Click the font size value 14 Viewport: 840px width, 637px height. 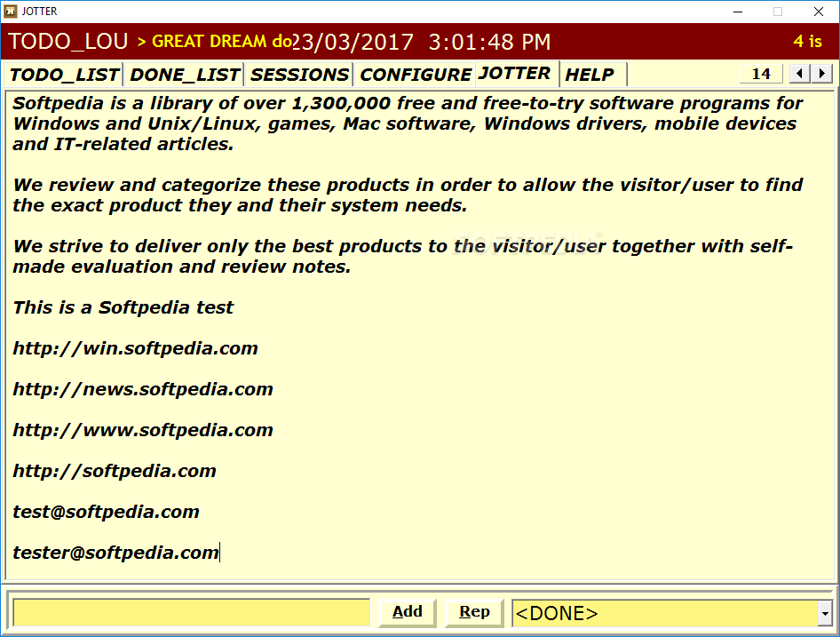coord(761,74)
